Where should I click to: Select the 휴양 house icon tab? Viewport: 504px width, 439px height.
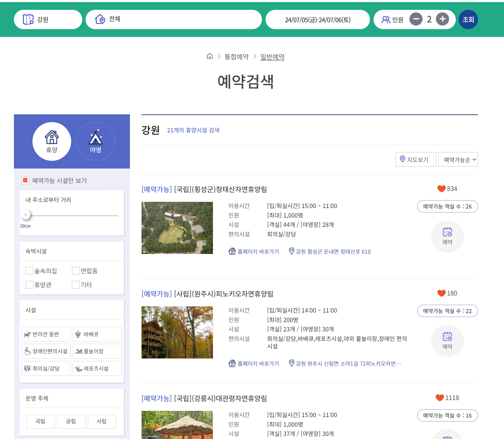[x=52, y=141]
